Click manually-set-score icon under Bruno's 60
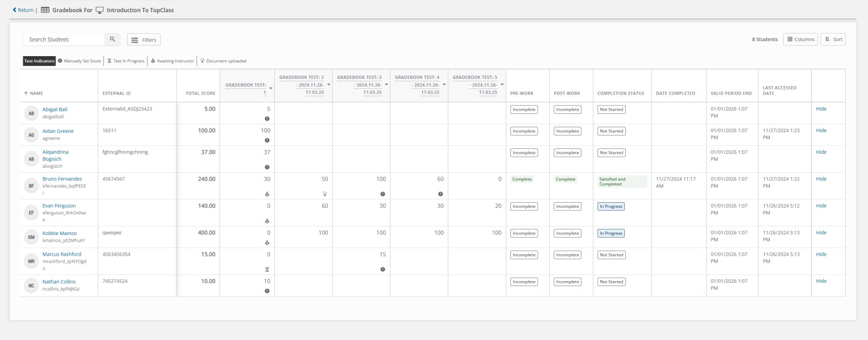The height and width of the screenshot is (340, 868). click(440, 194)
